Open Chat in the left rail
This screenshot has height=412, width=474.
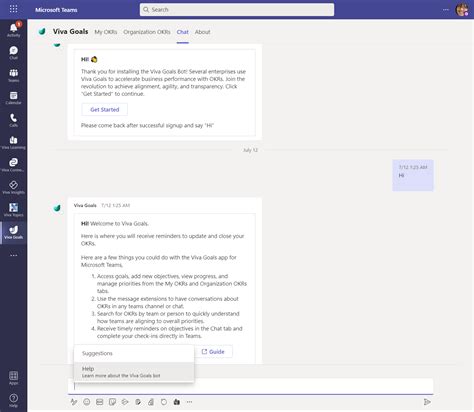click(13, 52)
